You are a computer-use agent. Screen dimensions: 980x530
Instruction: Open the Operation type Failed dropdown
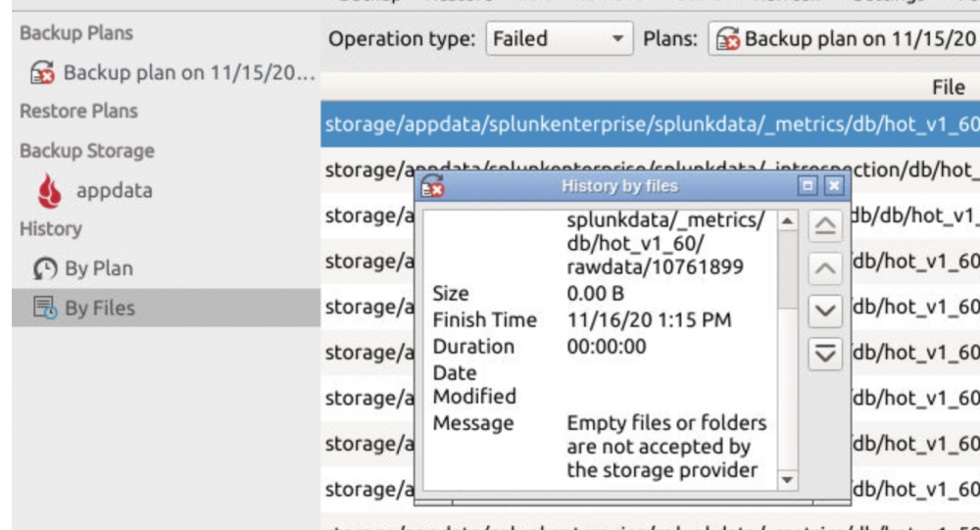[x=560, y=39]
